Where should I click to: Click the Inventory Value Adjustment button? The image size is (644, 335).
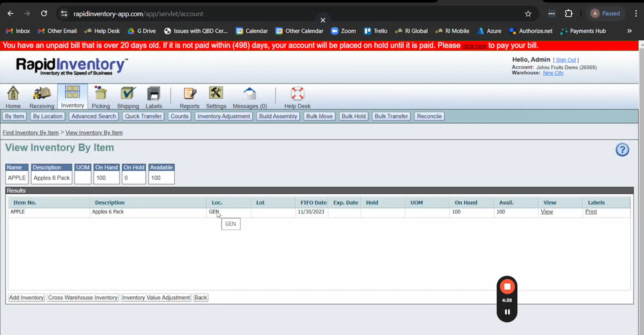point(156,298)
